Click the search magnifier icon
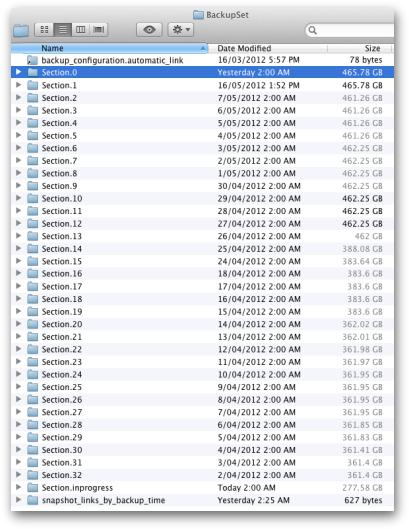Viewport: 409px width, 529px height. 313,30
